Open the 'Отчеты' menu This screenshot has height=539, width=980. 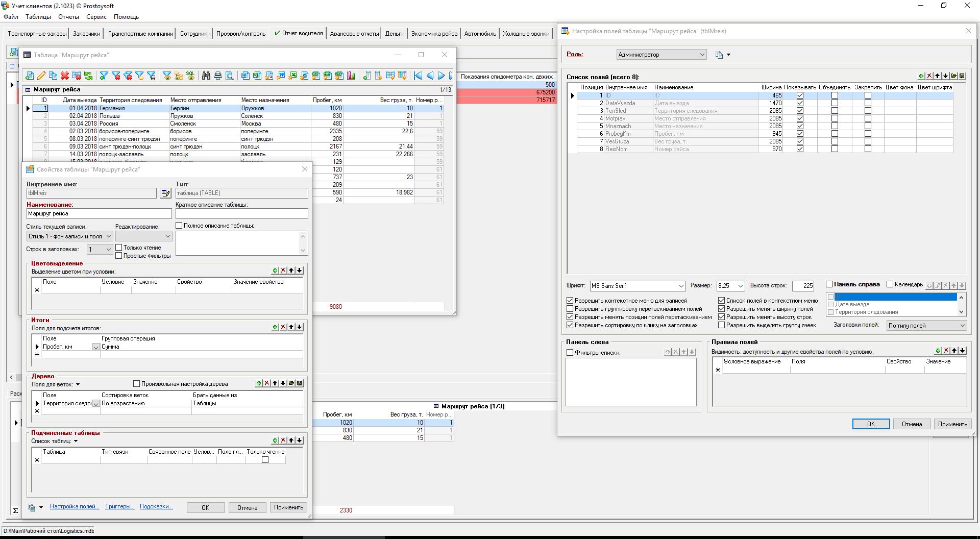[x=68, y=17]
